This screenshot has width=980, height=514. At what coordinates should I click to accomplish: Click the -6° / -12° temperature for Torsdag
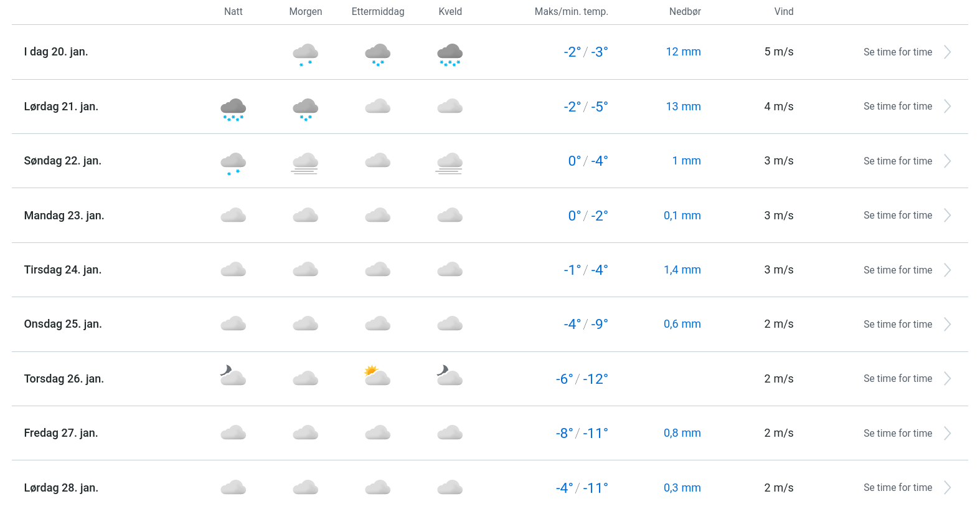[x=582, y=379]
